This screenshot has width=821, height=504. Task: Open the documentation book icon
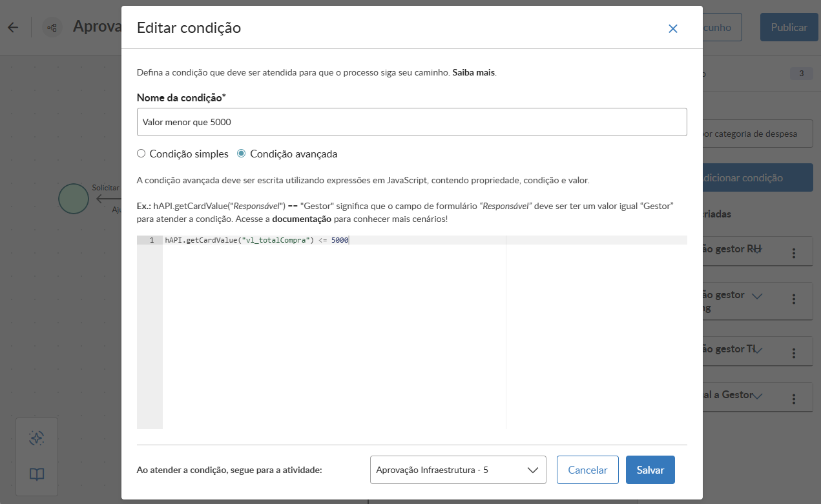(37, 474)
